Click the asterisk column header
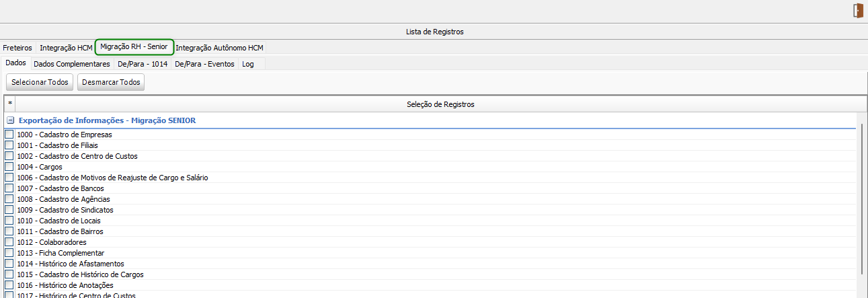Screen dimensions: 868x298 click(x=9, y=104)
